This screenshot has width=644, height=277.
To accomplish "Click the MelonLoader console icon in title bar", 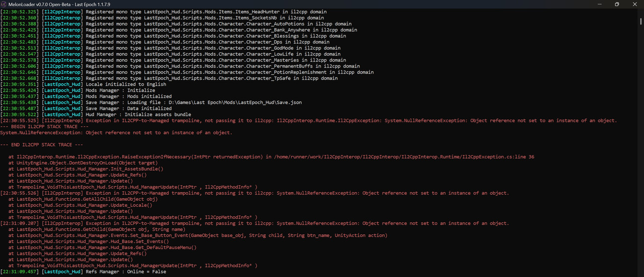I will [x=4, y=4].
